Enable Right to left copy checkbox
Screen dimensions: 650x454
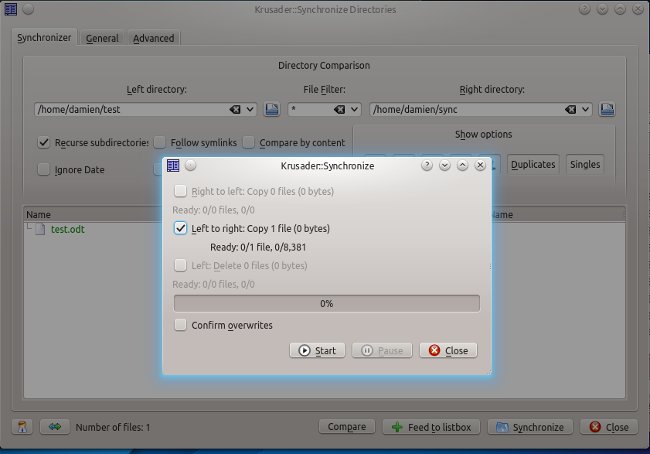point(180,191)
